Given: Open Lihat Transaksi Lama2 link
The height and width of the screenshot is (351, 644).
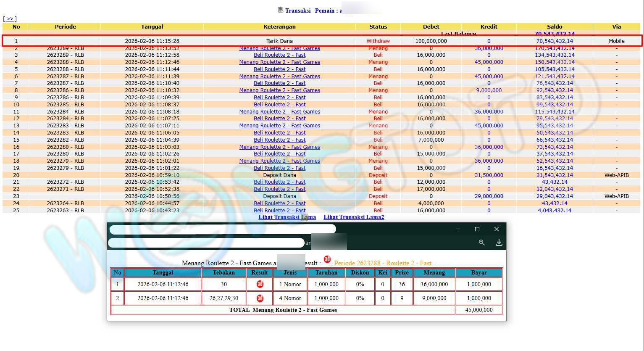Looking at the screenshot, I should coord(353,217).
